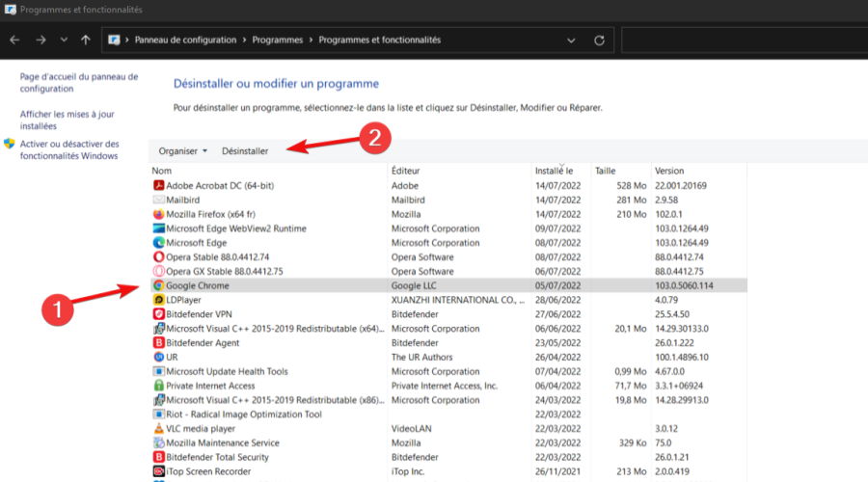Go forward with the right arrow button
Image resolution: width=868 pixels, height=482 pixels.
41,40
